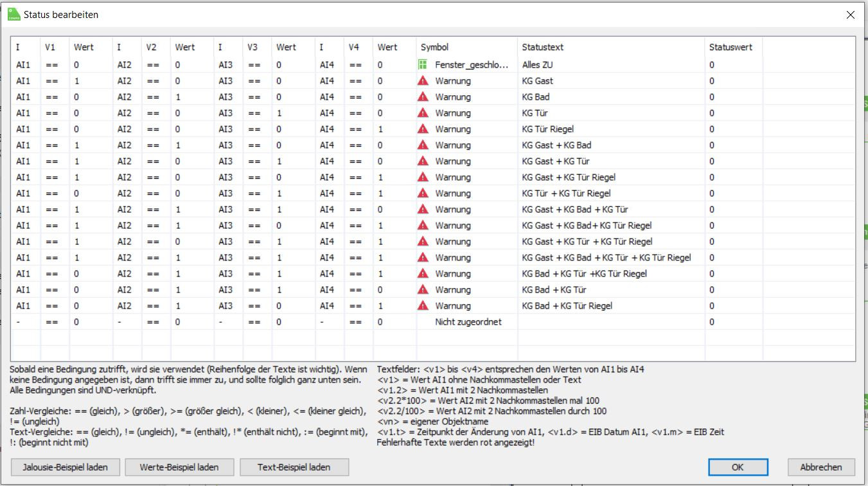Image resolution: width=868 pixels, height=486 pixels.
Task: Pick warning symbol for 'KG Gast + KG Bad+ KG Tür Riegel'
Action: pos(423,226)
